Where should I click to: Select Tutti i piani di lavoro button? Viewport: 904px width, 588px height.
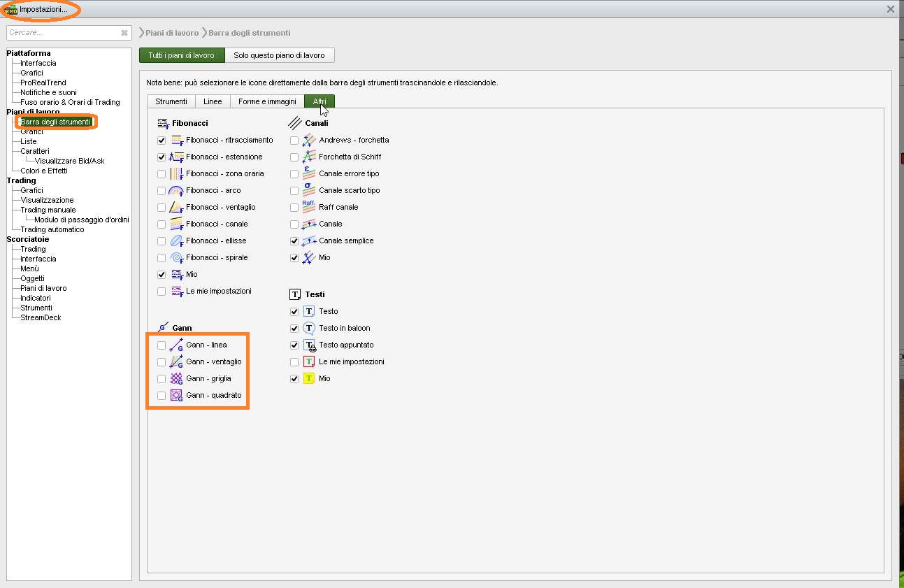tap(182, 55)
